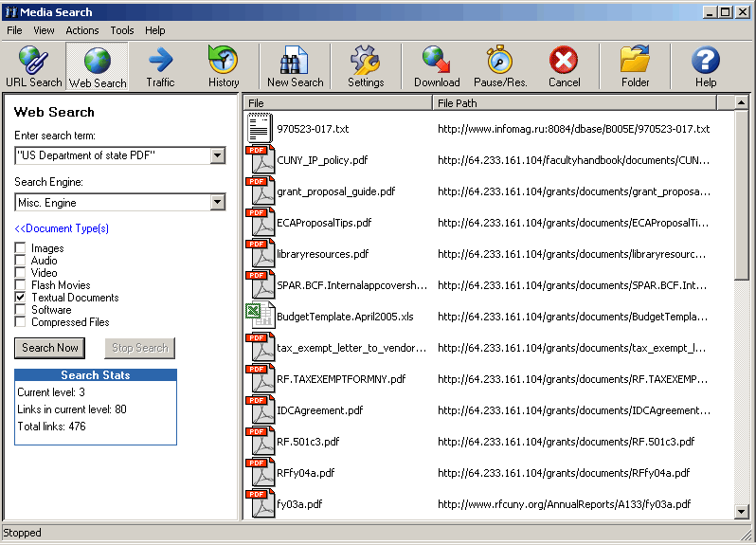Click PDF icon beside RF.501c3.pdf
This screenshot has height=545, width=756.
(x=260, y=442)
